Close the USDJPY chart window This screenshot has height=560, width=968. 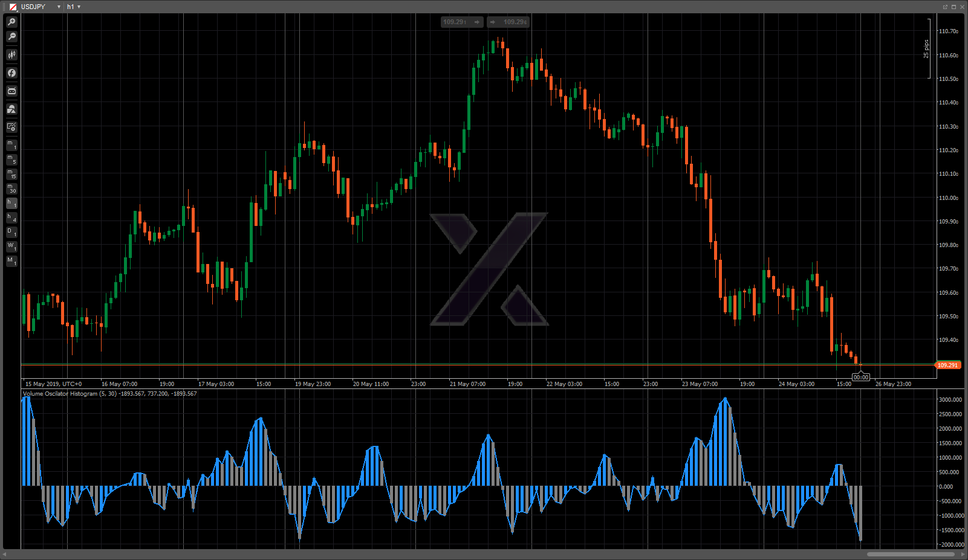[x=963, y=7]
